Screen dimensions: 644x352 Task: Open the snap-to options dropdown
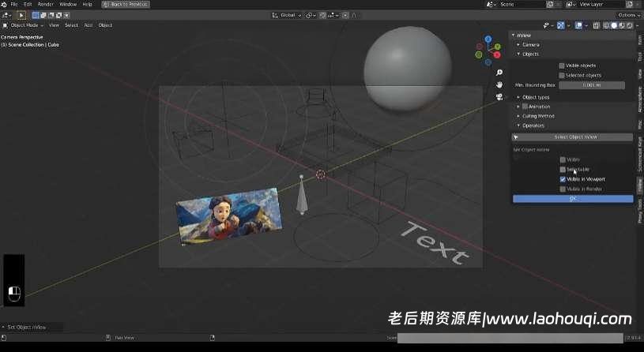pyautogui.click(x=333, y=15)
